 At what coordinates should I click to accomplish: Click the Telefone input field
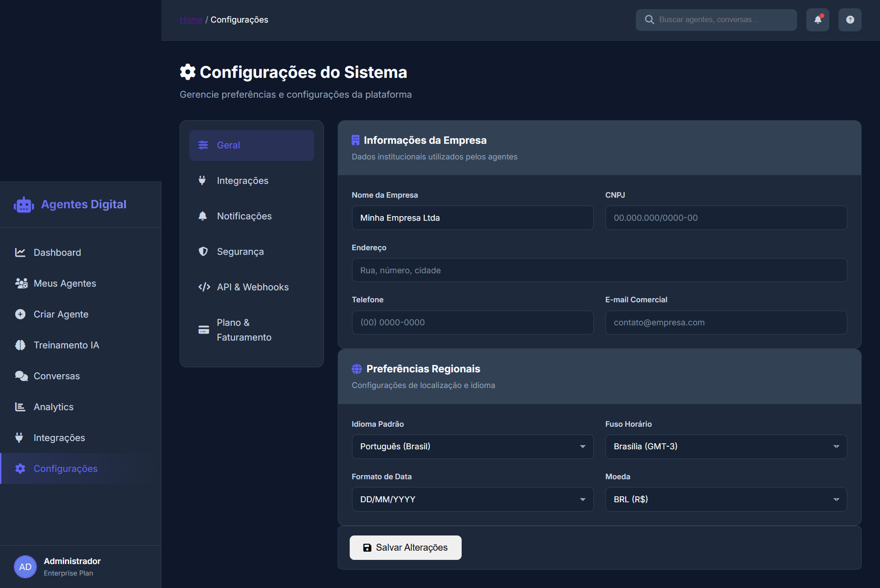coord(473,323)
